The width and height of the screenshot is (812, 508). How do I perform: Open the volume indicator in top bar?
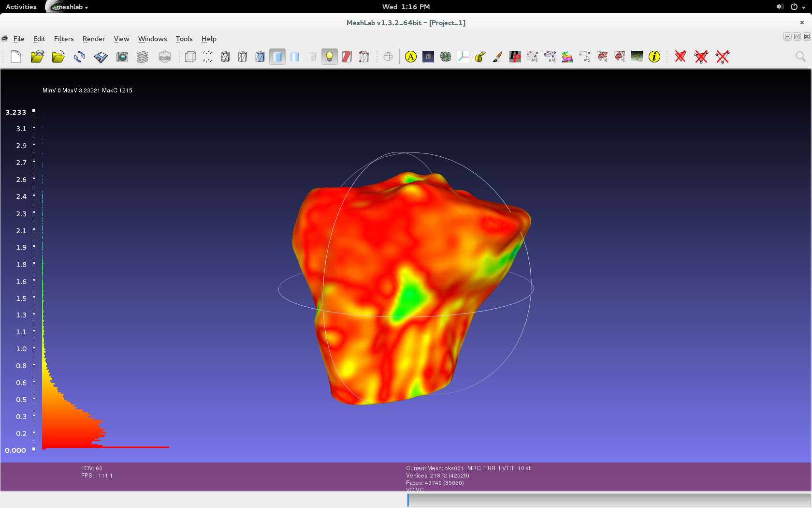coord(780,7)
